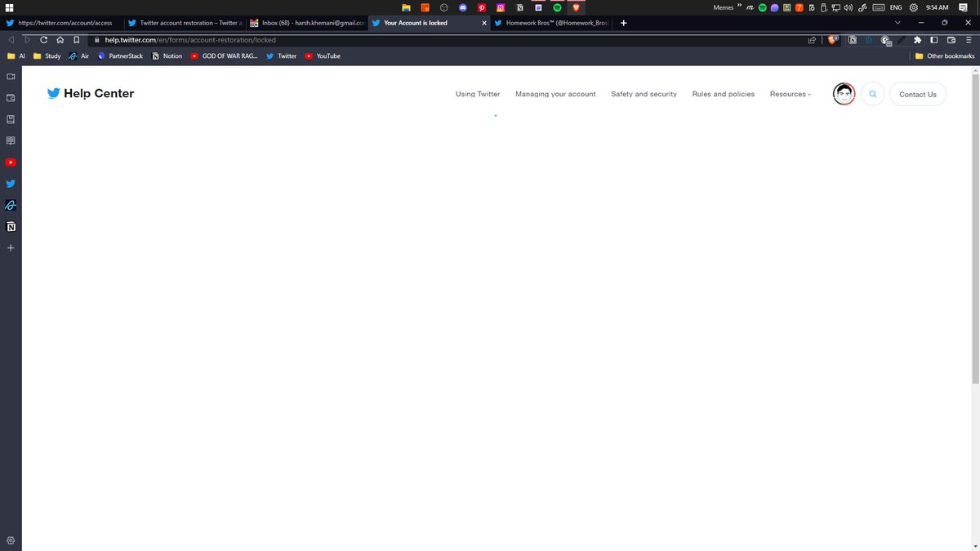980x551 pixels.
Task: Switch to the twitter.com/account/access tab
Action: (x=62, y=23)
